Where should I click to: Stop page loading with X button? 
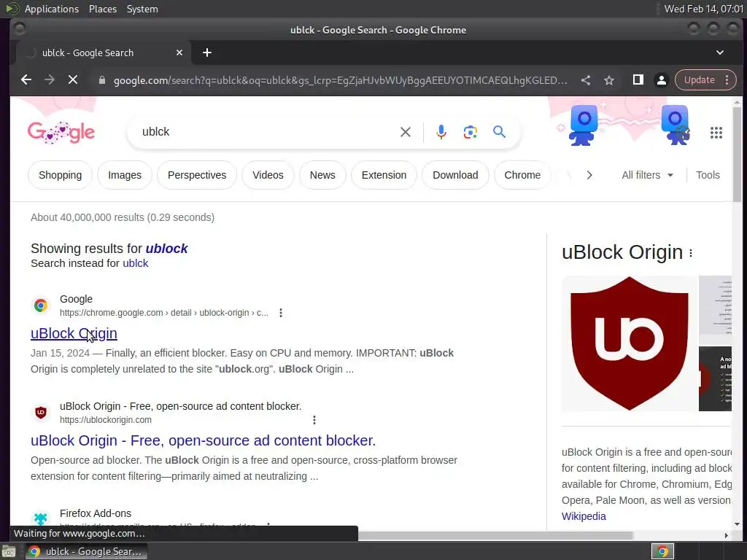point(73,80)
